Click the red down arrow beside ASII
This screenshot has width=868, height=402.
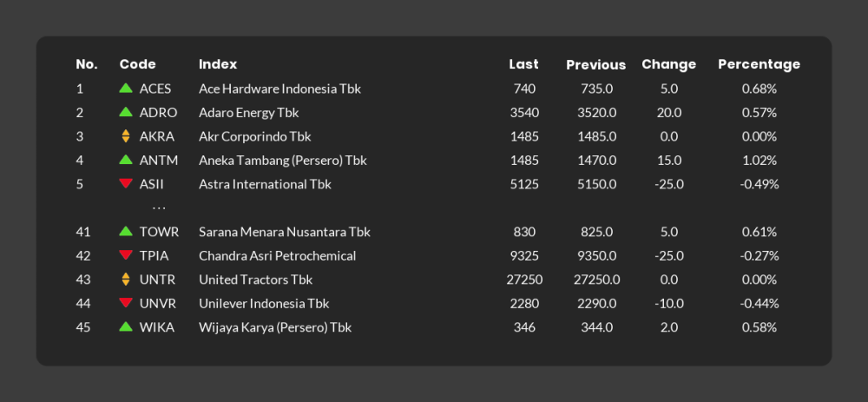126,184
